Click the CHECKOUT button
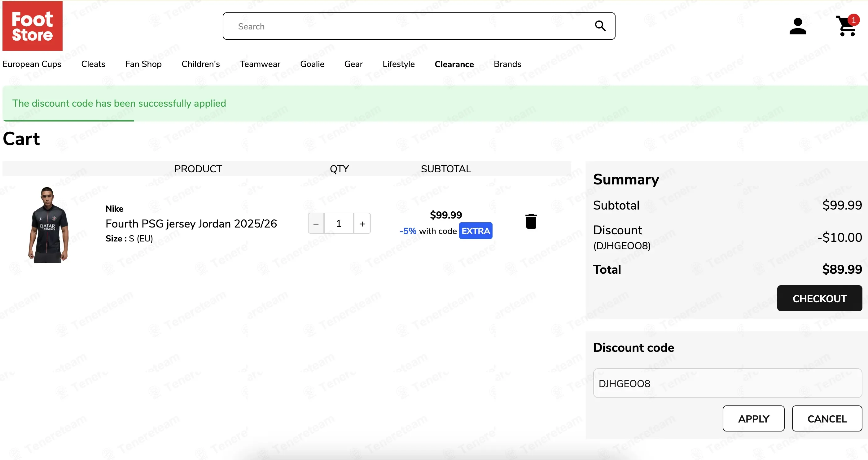Viewport: 868px width, 460px height. (819, 299)
